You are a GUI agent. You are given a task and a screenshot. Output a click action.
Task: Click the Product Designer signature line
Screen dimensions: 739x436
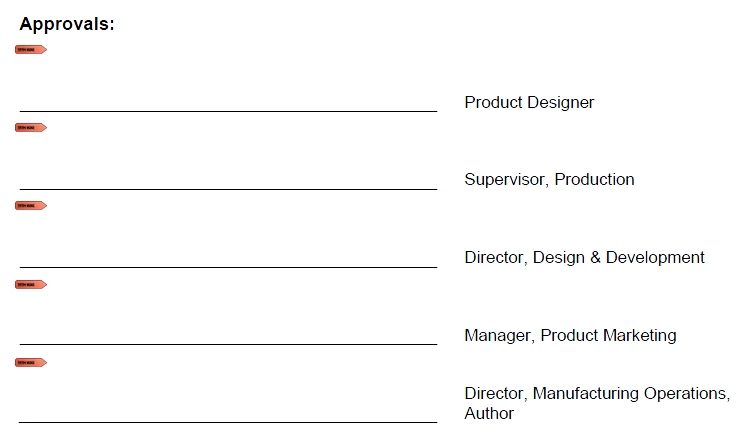pyautogui.click(x=229, y=111)
